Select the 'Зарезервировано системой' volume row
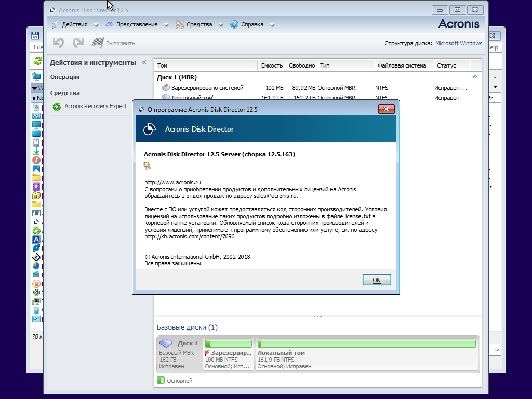 (x=317, y=88)
